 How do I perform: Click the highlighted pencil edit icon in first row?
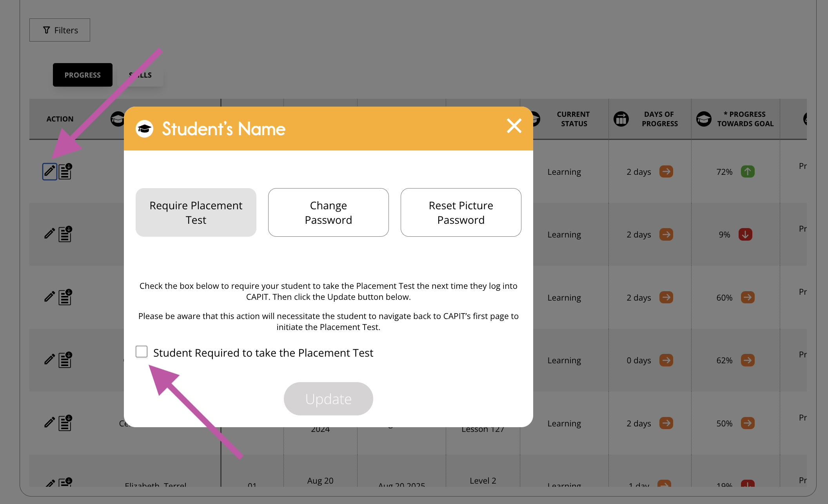coord(50,171)
